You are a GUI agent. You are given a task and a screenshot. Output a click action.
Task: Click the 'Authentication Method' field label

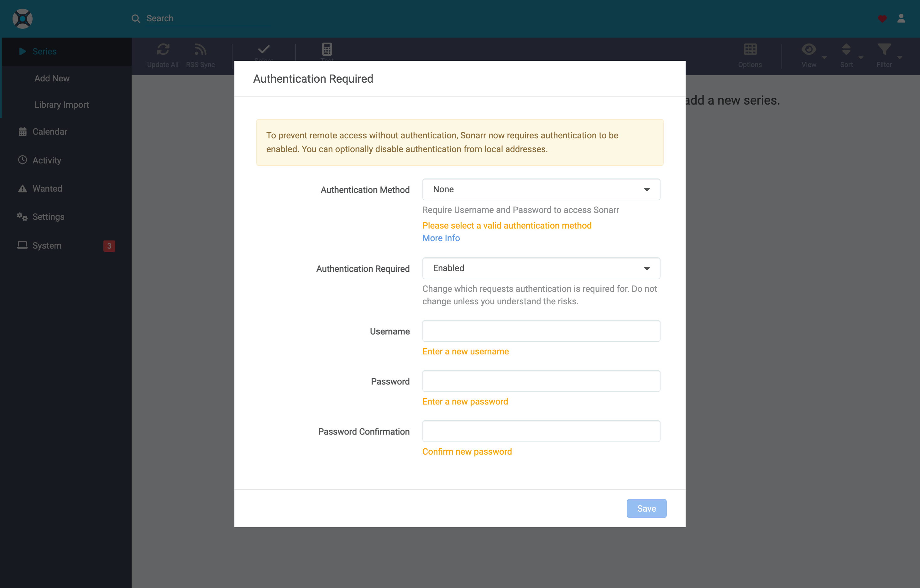tap(365, 190)
